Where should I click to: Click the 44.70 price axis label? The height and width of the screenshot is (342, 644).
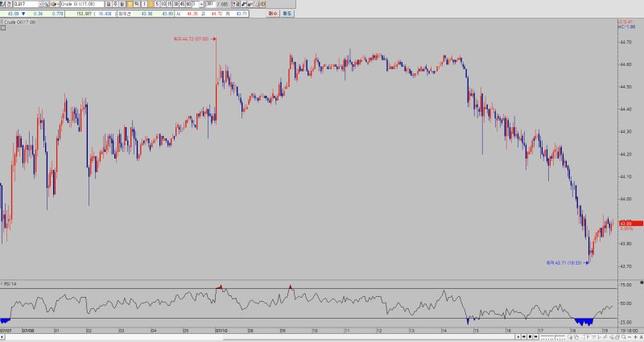point(627,42)
